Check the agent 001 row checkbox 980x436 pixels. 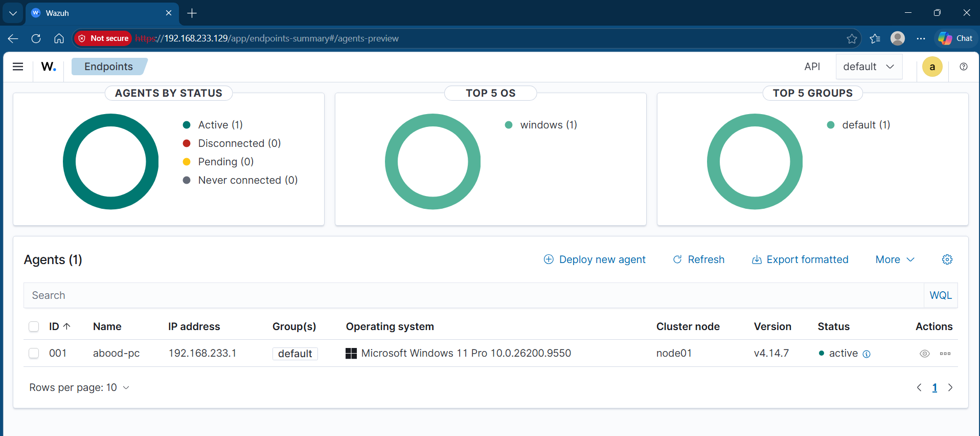tap(34, 353)
